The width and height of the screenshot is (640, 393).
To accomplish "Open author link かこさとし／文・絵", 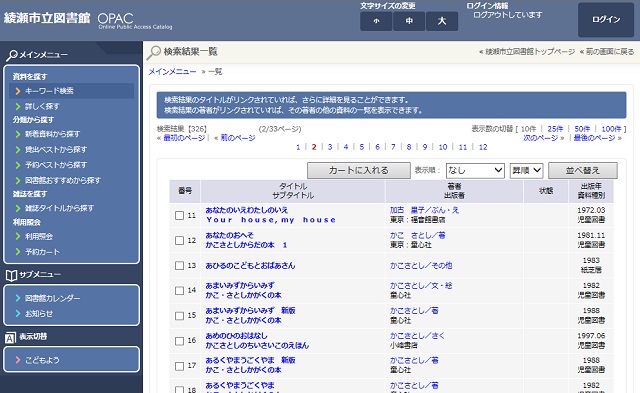I will (421, 286).
